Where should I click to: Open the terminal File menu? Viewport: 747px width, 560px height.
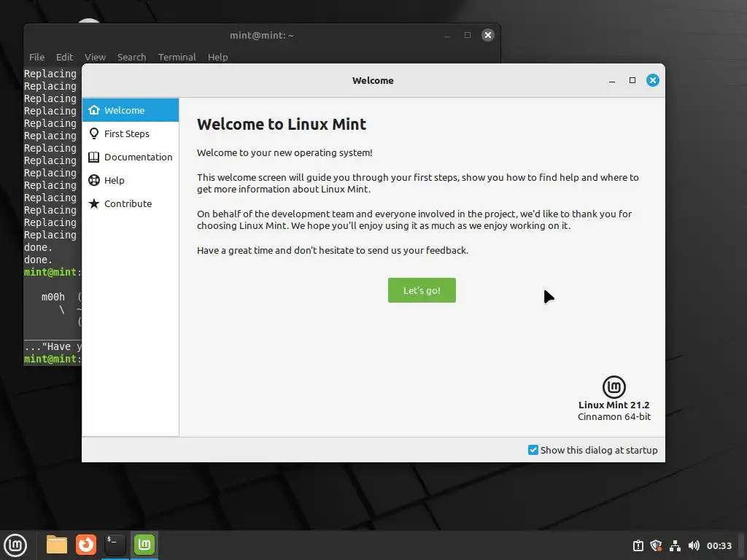[36, 57]
